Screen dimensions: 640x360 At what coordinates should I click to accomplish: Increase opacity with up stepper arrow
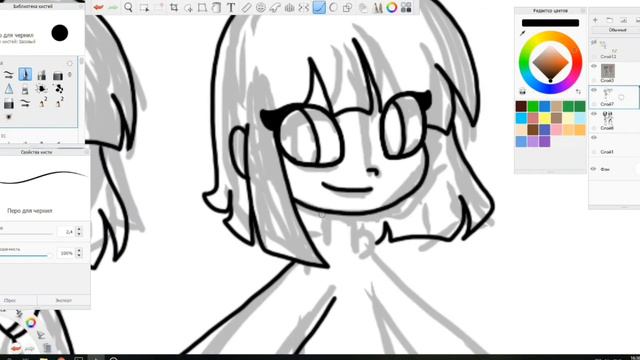pyautogui.click(x=79, y=250)
